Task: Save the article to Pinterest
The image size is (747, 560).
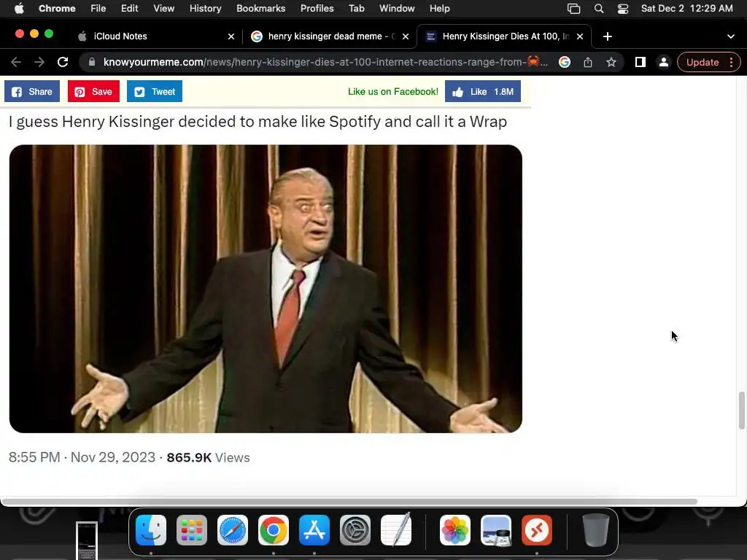Action: point(93,91)
